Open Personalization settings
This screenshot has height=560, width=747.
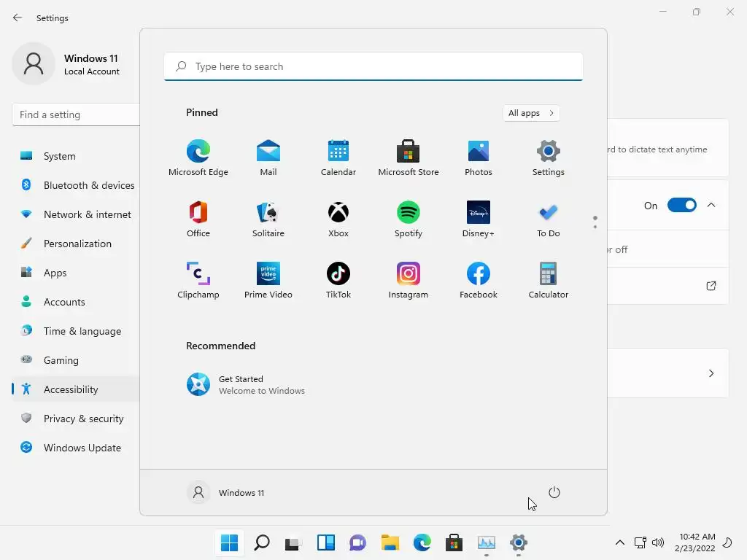coord(76,244)
